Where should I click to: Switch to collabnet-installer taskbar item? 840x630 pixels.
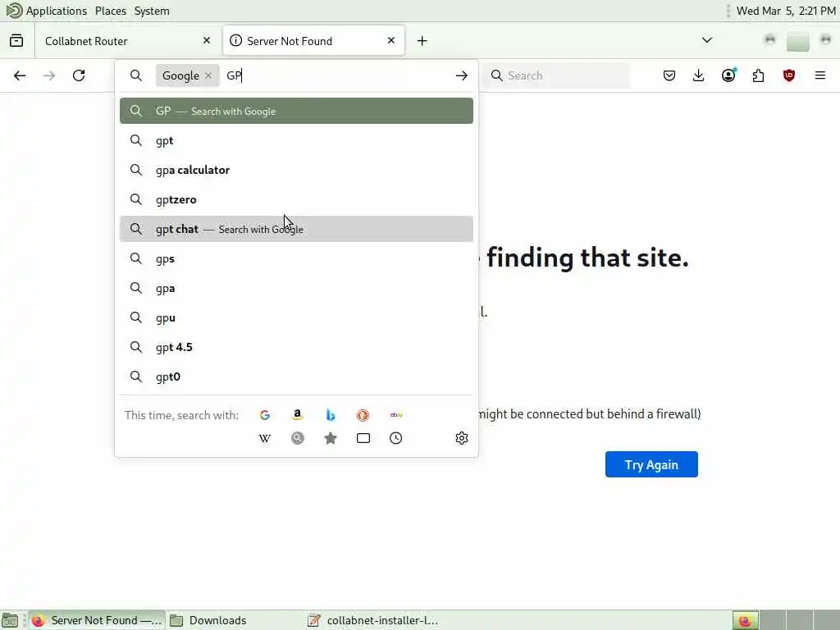click(372, 620)
